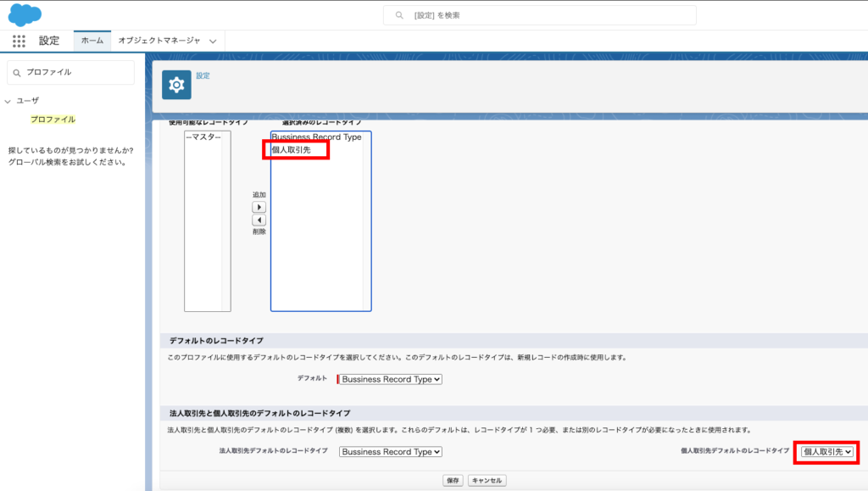The height and width of the screenshot is (491, 868).
Task: Select 個人取引先 in the selected record types list
Action: click(291, 150)
